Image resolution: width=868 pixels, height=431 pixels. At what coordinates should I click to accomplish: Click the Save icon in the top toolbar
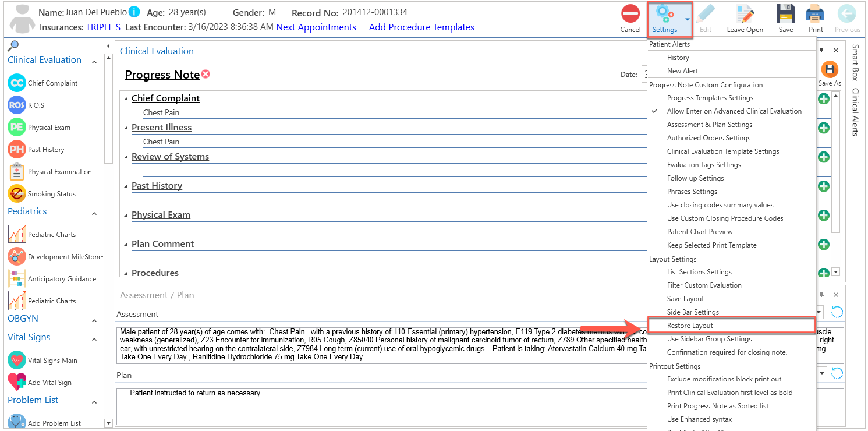point(785,15)
